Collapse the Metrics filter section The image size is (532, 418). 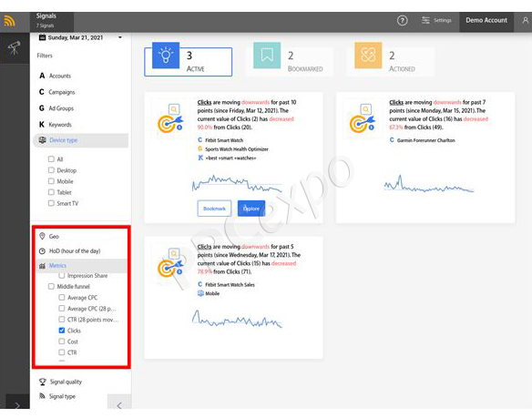coord(81,266)
